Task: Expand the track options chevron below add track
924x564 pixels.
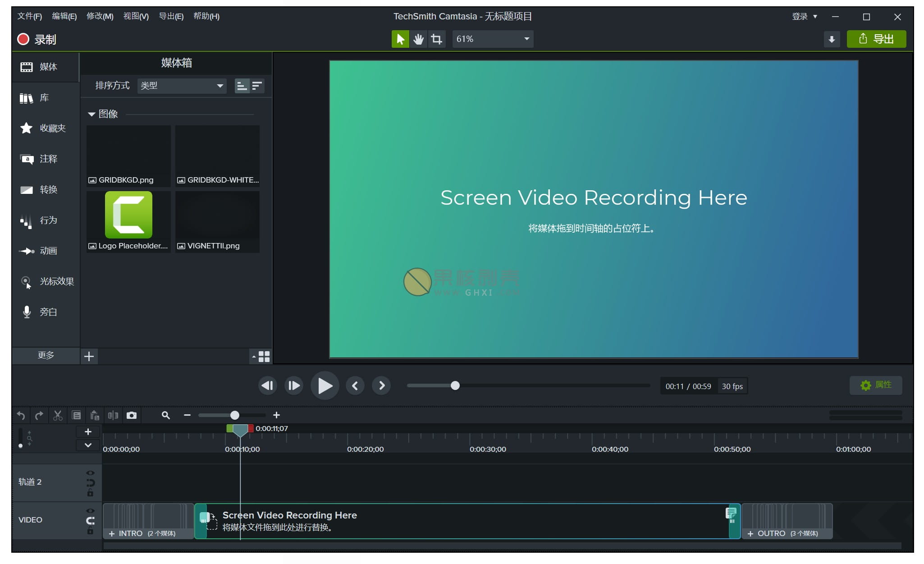Action: point(88,445)
